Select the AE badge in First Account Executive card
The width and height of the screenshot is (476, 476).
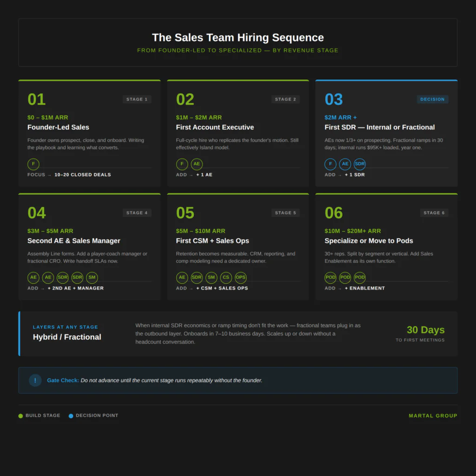(x=197, y=164)
